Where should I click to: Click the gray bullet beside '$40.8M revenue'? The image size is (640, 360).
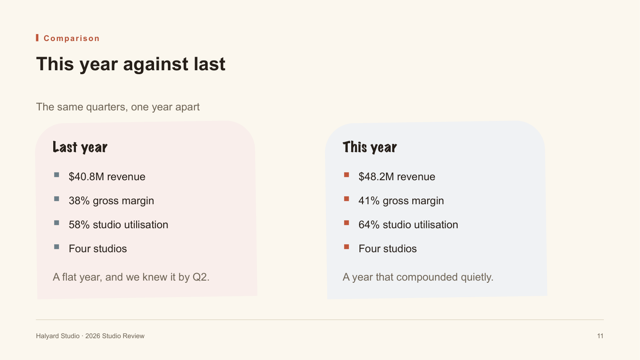click(56, 175)
